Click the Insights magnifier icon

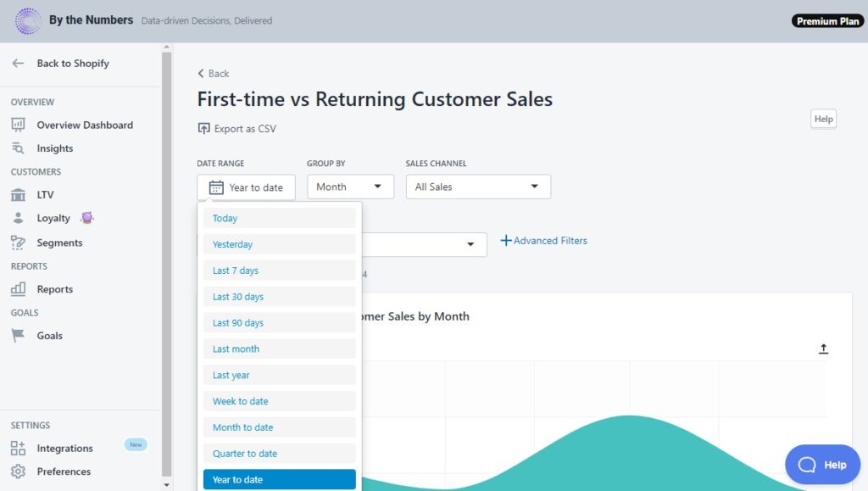click(x=18, y=148)
